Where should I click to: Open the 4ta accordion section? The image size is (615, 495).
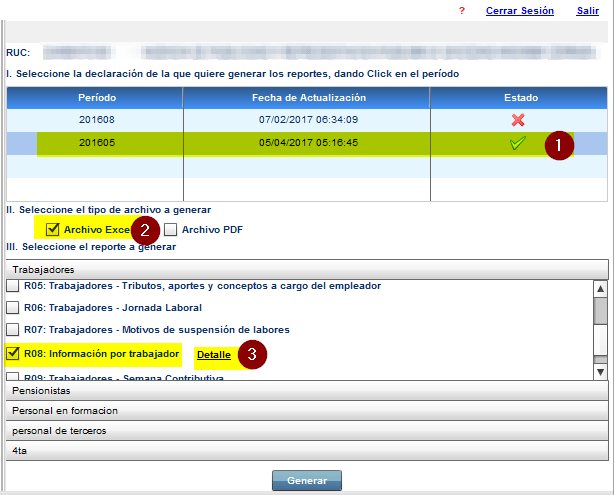pyautogui.click(x=305, y=451)
